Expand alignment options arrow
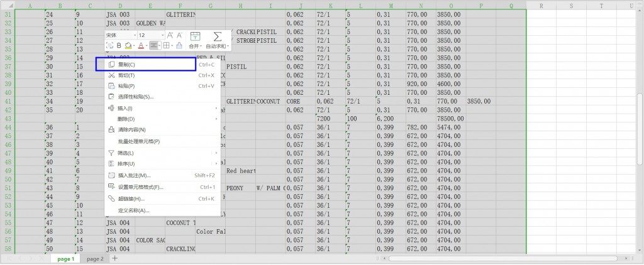 (x=159, y=46)
